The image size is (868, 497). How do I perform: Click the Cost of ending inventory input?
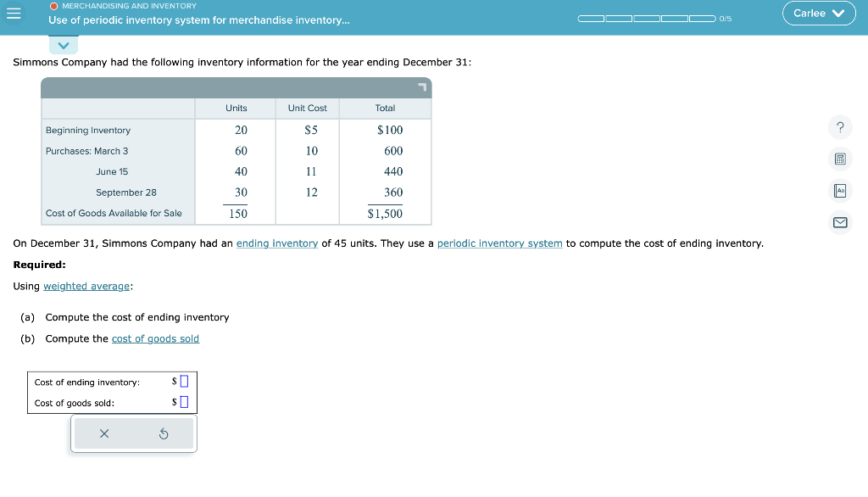point(184,381)
